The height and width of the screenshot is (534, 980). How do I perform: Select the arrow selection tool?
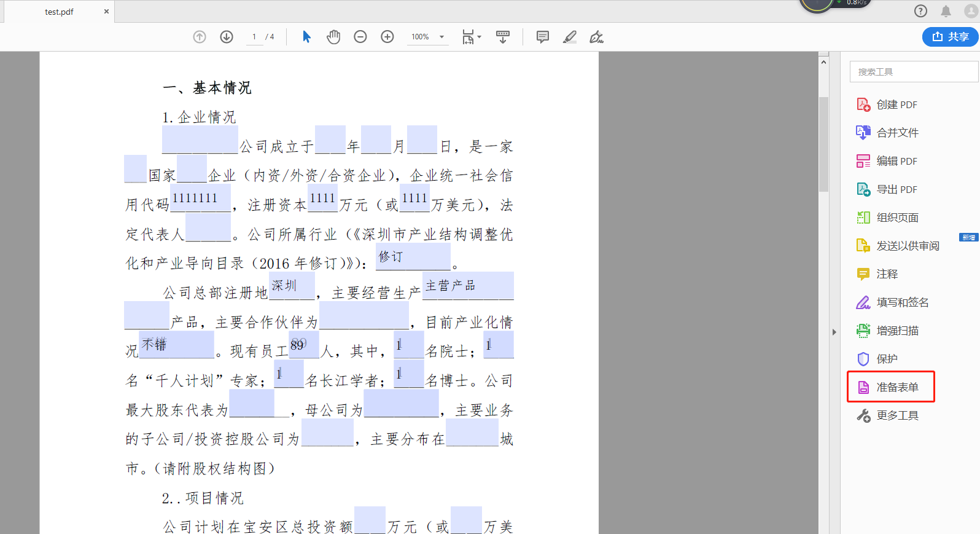(306, 37)
